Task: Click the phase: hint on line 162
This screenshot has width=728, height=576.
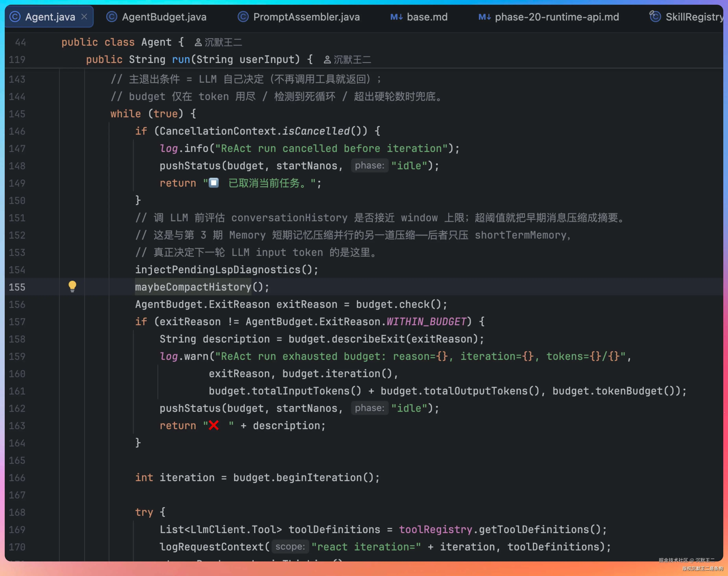Action: (369, 408)
